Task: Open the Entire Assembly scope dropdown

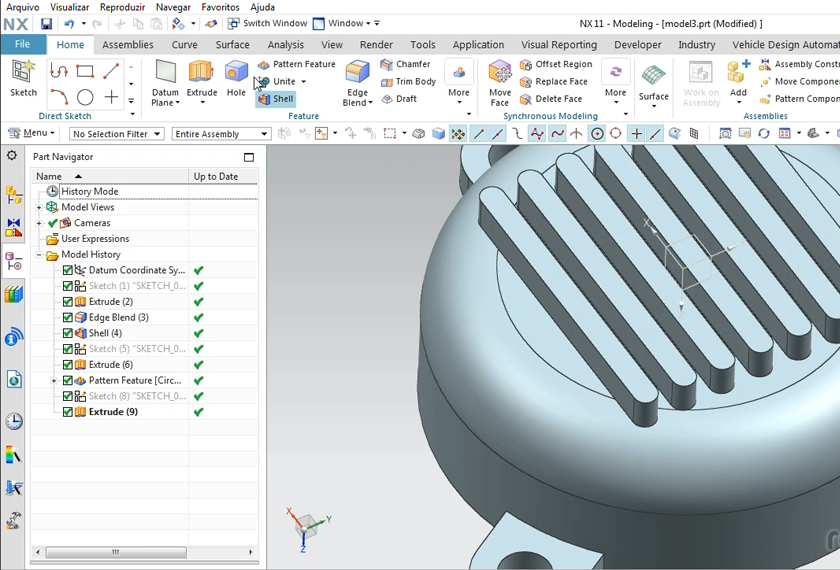Action: tap(221, 134)
